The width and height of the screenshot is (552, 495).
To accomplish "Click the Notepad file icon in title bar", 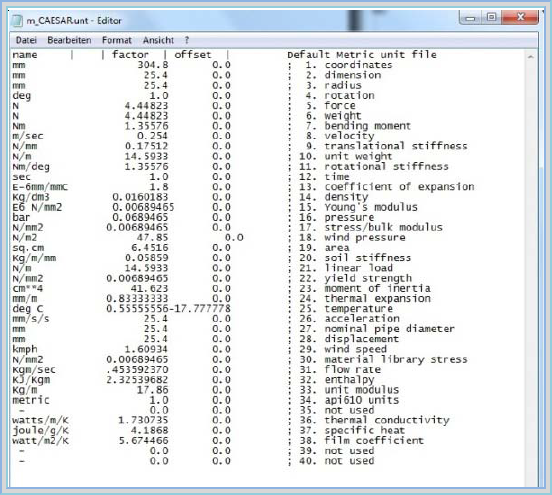I will pyautogui.click(x=17, y=20).
